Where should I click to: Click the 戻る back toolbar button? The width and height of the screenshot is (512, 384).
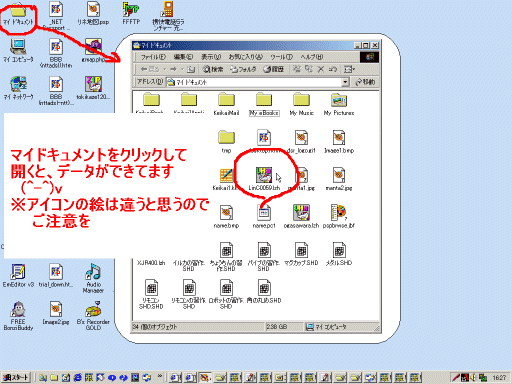point(150,69)
